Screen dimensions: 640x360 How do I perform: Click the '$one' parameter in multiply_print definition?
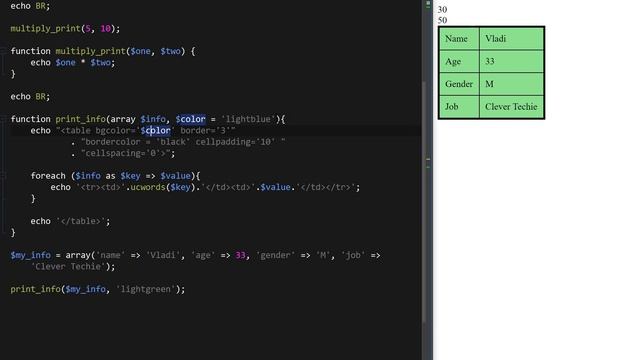coord(140,51)
